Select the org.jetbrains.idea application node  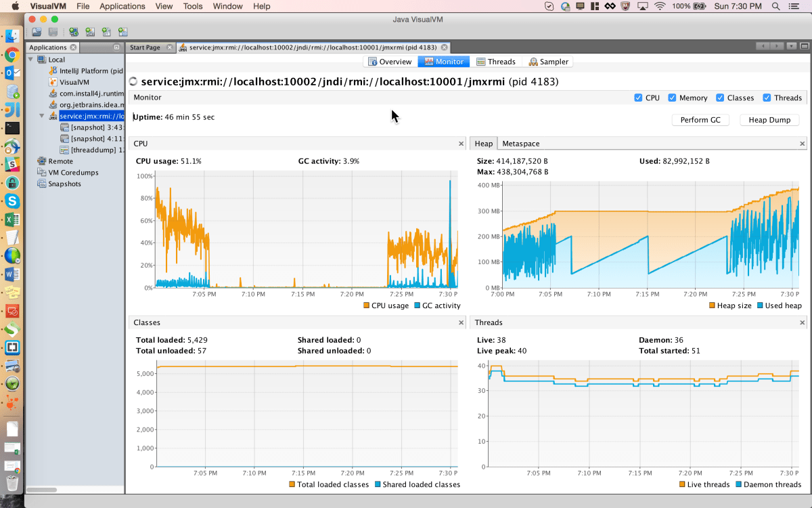pyautogui.click(x=86, y=105)
